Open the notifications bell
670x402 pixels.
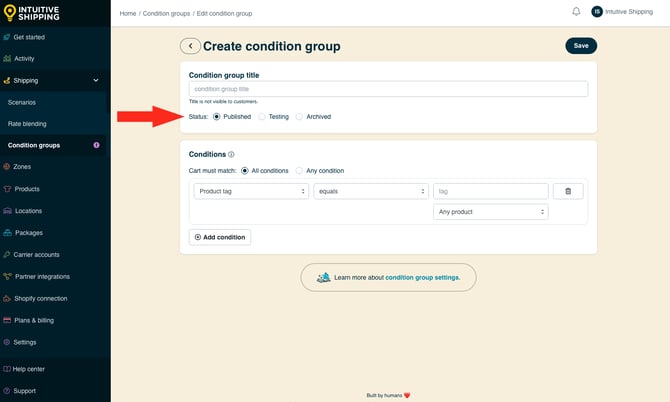(576, 12)
